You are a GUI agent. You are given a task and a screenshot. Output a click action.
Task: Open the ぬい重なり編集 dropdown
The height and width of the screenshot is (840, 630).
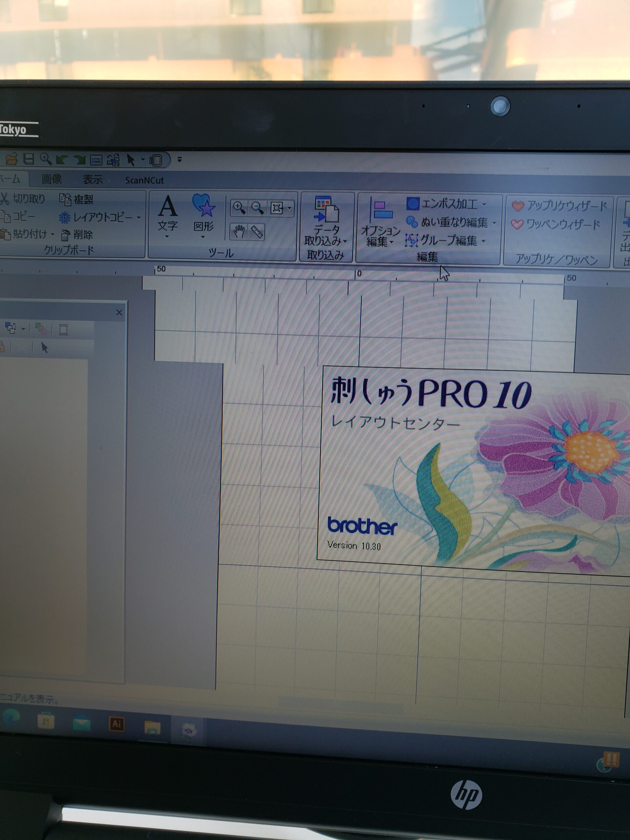(x=494, y=223)
